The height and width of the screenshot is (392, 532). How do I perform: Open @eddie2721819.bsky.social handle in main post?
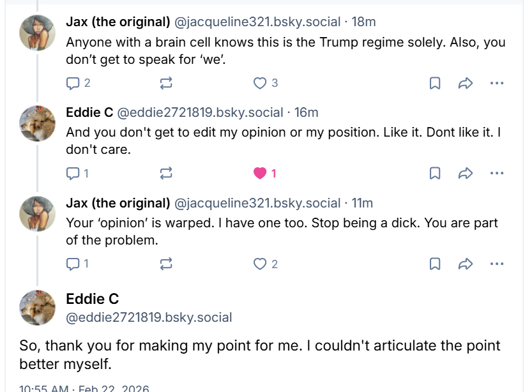pyautogui.click(x=149, y=317)
